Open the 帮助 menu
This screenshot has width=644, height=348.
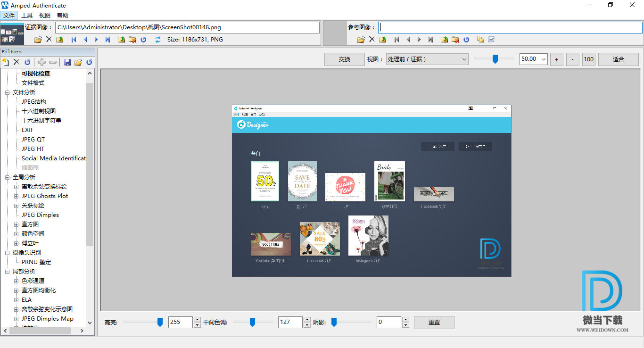(x=63, y=16)
